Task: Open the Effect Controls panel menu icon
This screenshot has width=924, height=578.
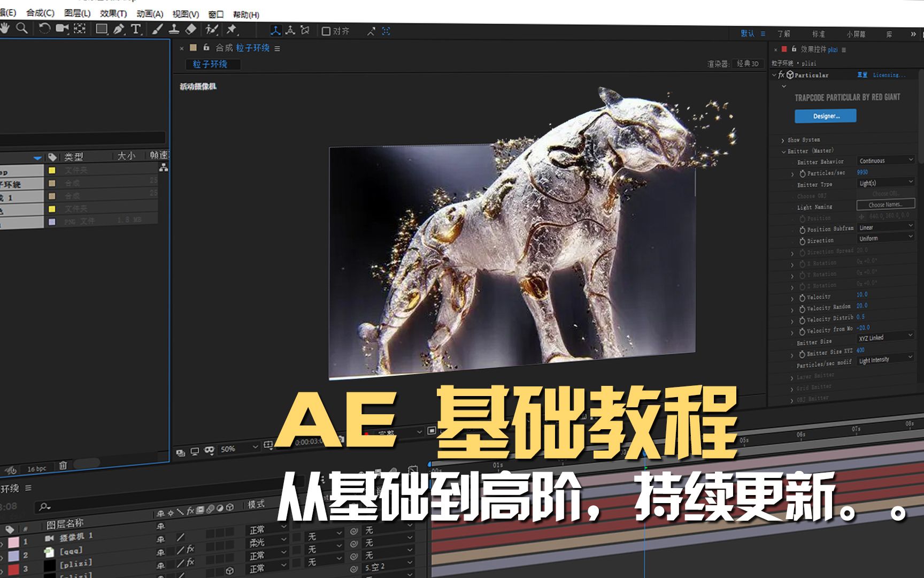Action: (x=844, y=50)
